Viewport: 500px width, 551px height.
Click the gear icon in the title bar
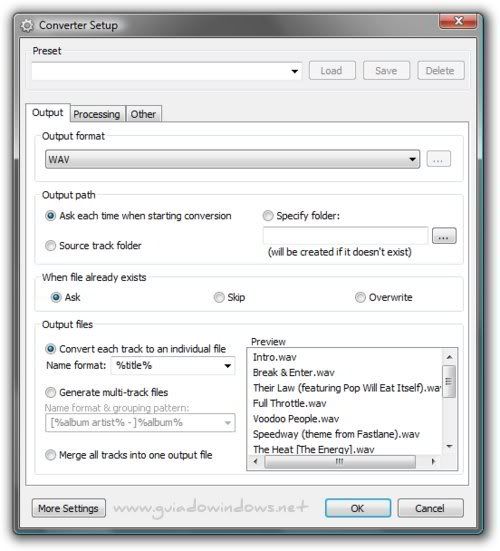point(27,26)
